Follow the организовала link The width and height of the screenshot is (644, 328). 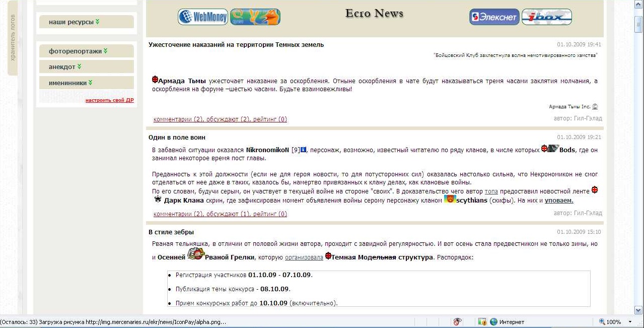pos(304,257)
